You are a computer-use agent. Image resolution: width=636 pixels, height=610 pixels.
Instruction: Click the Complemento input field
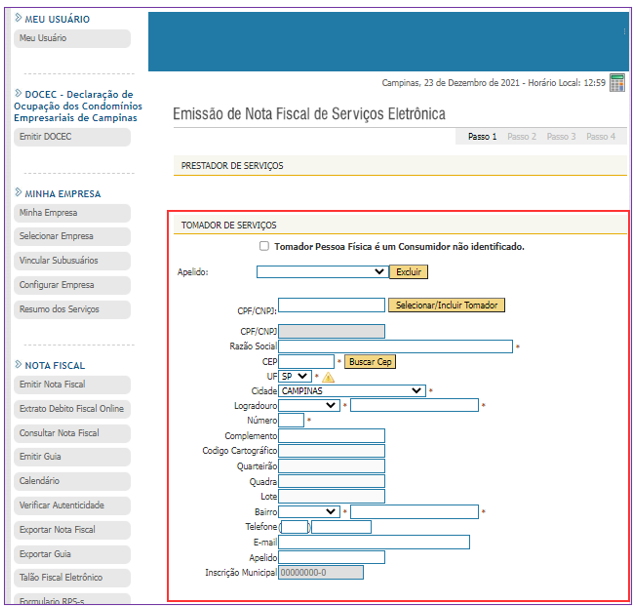tap(331, 436)
